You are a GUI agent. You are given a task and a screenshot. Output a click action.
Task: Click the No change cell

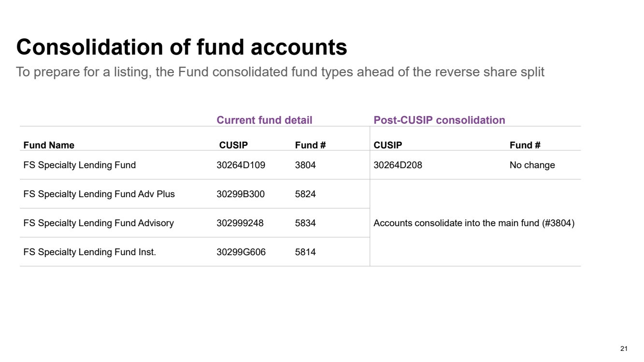tap(532, 165)
